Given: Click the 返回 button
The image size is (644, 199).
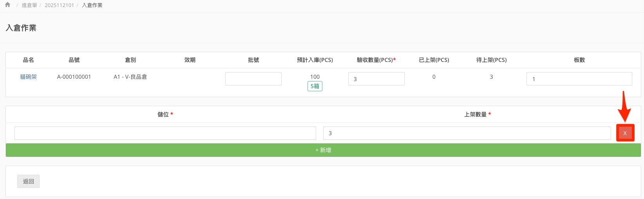Looking at the screenshot, I should coord(28,181).
